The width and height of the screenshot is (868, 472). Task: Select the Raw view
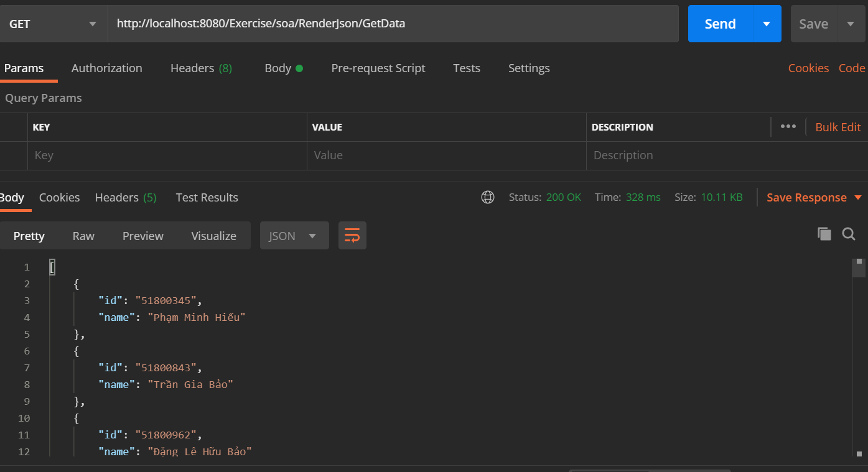point(83,236)
